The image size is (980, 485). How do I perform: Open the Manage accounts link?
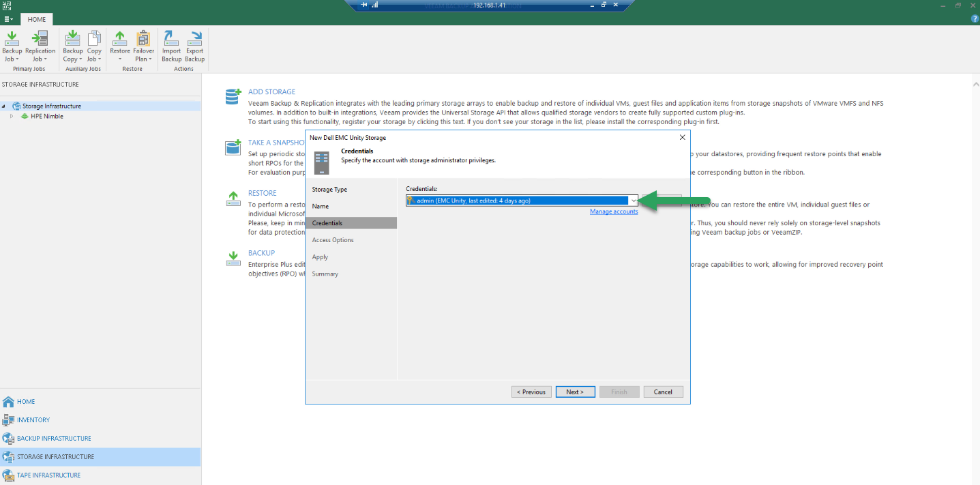click(x=614, y=211)
